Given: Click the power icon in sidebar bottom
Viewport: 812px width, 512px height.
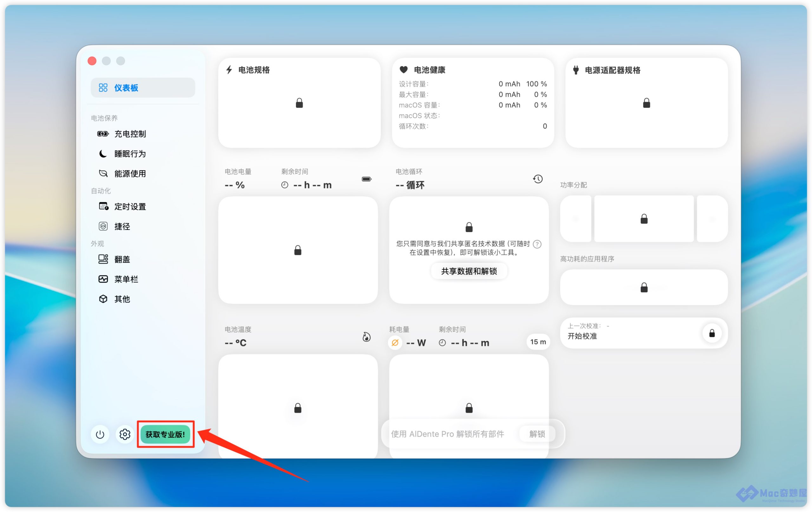Looking at the screenshot, I should [100, 434].
